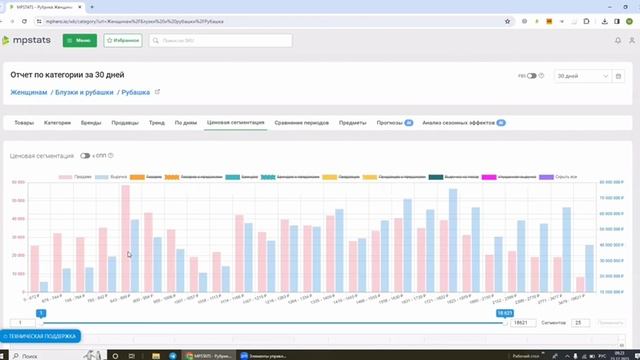This screenshot has height=360, width=640.
Task: Open browser extensions puzzle icon
Action: [x=587, y=21]
